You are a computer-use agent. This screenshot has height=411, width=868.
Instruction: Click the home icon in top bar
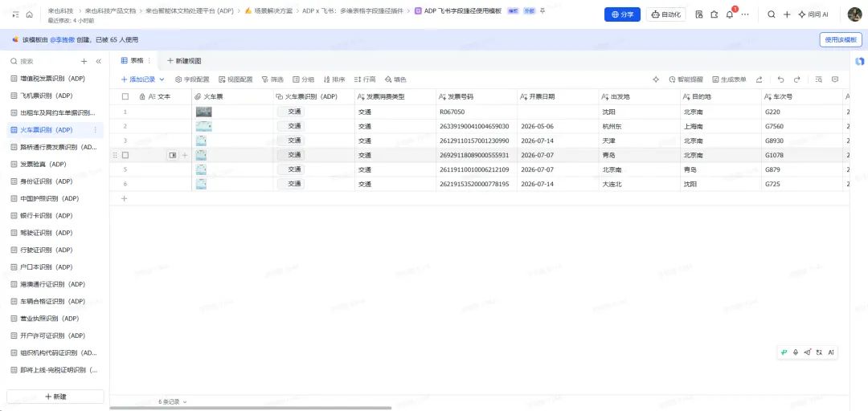(x=30, y=15)
